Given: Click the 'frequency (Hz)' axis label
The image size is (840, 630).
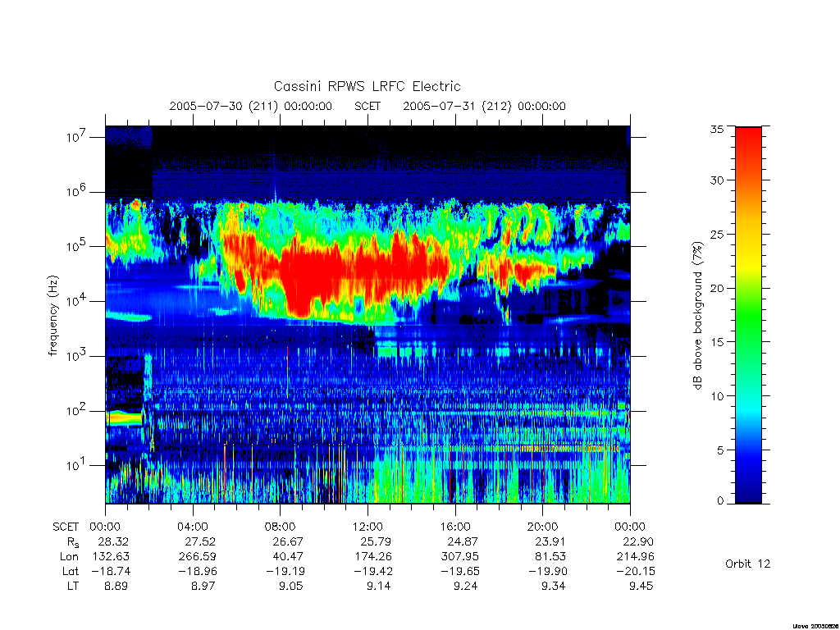Looking at the screenshot, I should pos(52,316).
